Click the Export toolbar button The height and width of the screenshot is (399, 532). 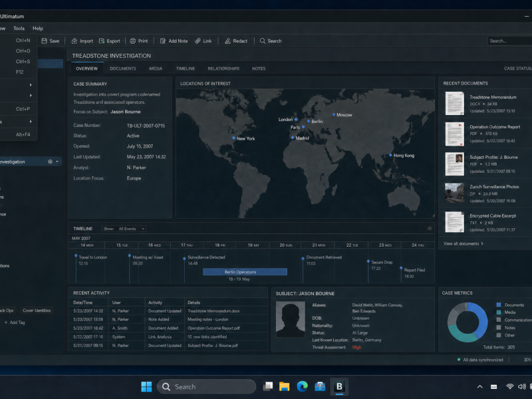click(x=109, y=41)
